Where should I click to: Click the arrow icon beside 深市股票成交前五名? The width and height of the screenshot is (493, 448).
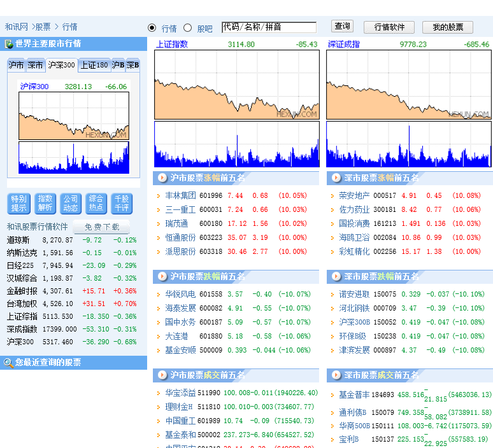point(336,375)
